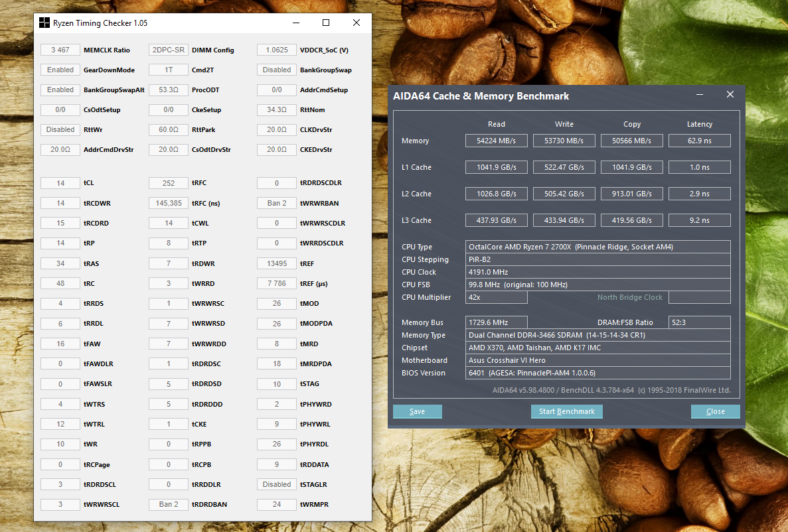Click Memory Latency result 62.9 ns
This screenshot has width=788, height=532.
coord(700,141)
